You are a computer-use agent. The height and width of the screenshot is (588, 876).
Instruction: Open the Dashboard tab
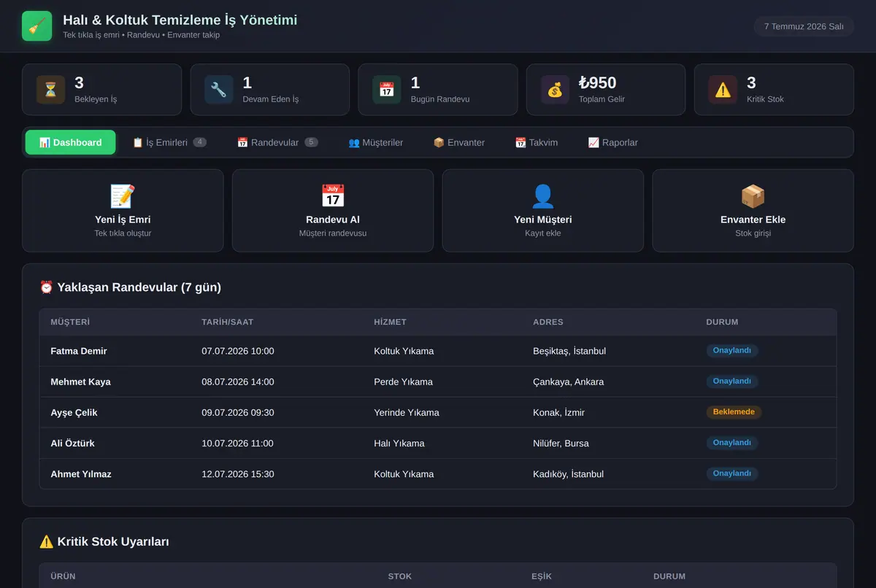pos(70,142)
